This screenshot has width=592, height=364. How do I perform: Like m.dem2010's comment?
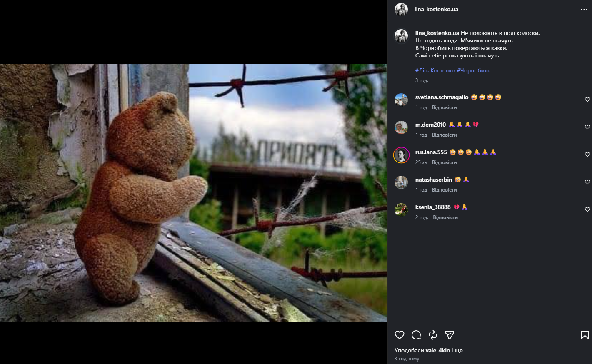587,127
